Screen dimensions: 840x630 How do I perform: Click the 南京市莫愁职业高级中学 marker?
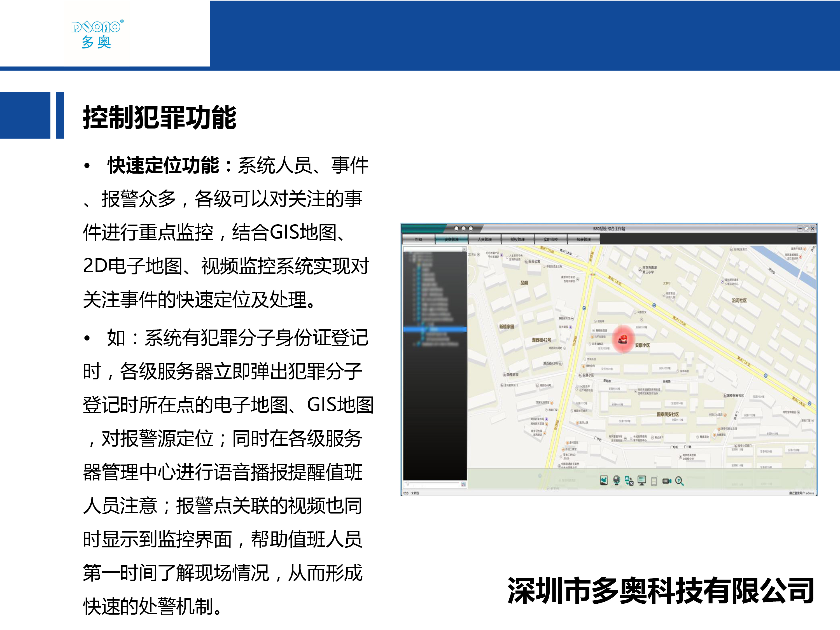[680, 457]
